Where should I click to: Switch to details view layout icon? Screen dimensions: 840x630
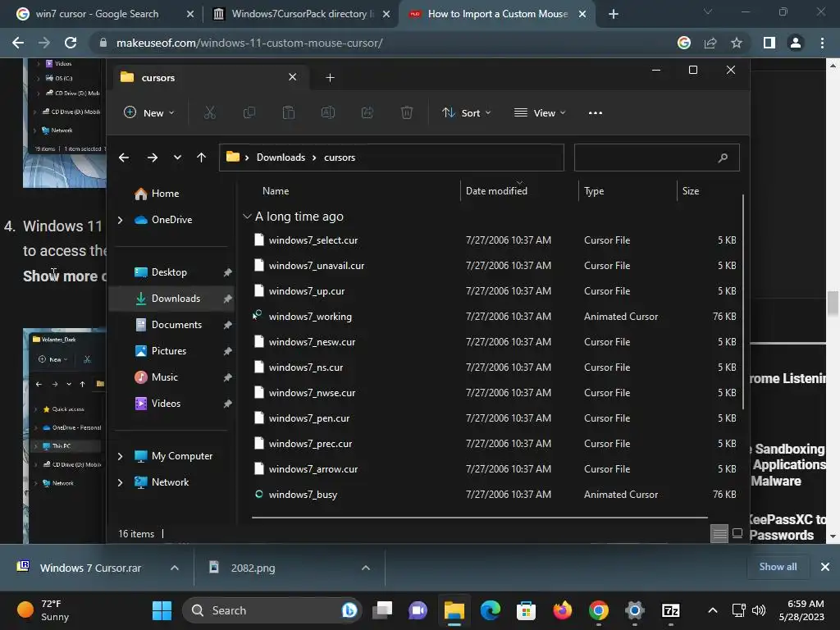tap(719, 533)
